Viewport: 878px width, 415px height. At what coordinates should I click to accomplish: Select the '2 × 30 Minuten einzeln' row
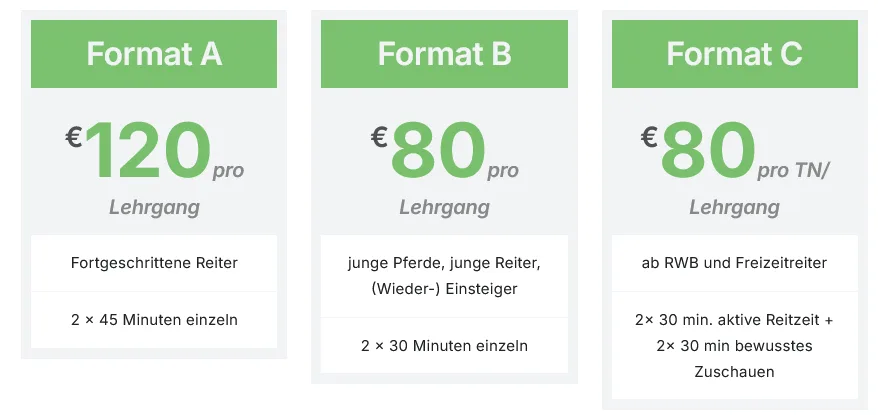click(x=444, y=346)
